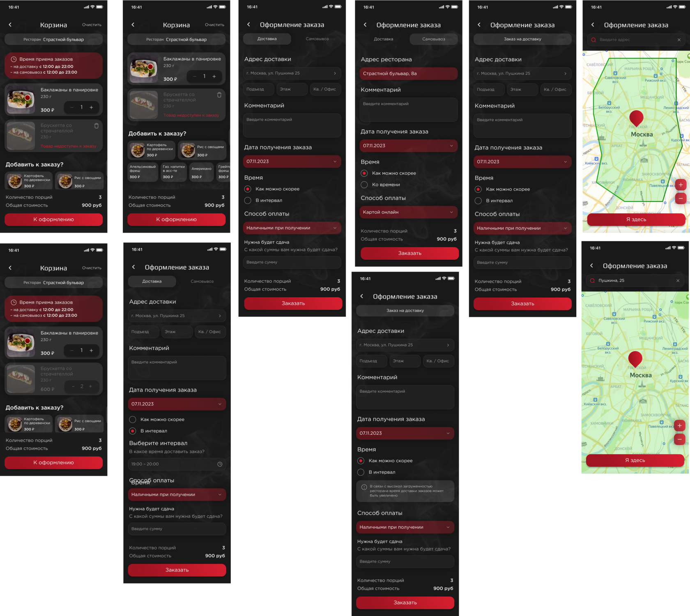The height and width of the screenshot is (616, 690).
Task: Open date dropdown above 'Выберите интервал' section
Action: click(177, 404)
